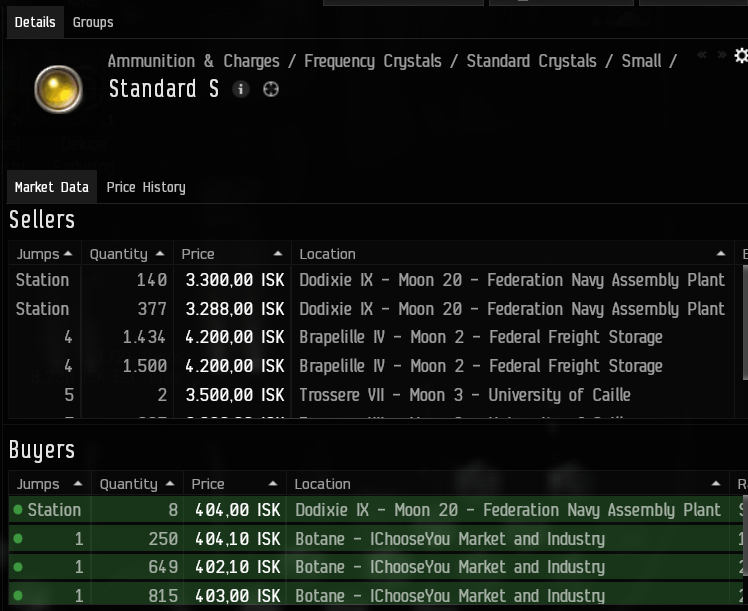Sort Buyers by Jumps column
The image size is (748, 611).
pos(50,484)
